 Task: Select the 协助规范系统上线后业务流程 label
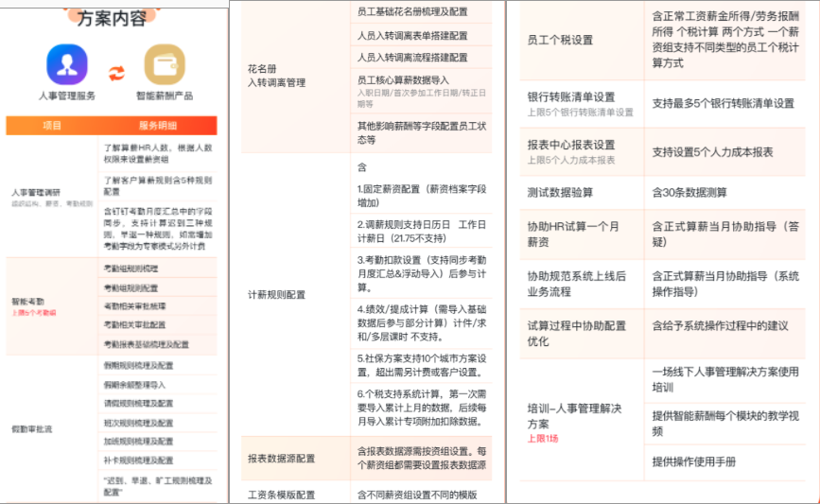coord(576,284)
